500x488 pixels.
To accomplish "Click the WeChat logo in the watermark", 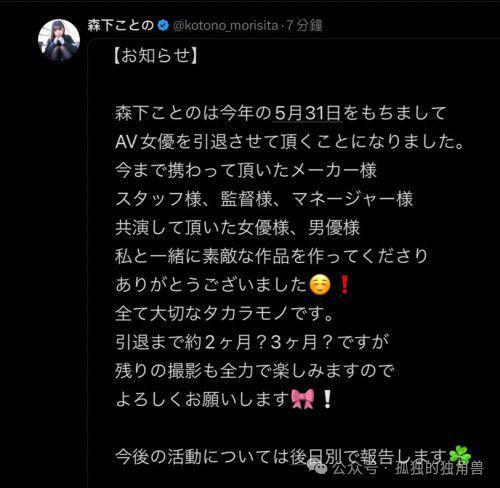I will pos(318,467).
